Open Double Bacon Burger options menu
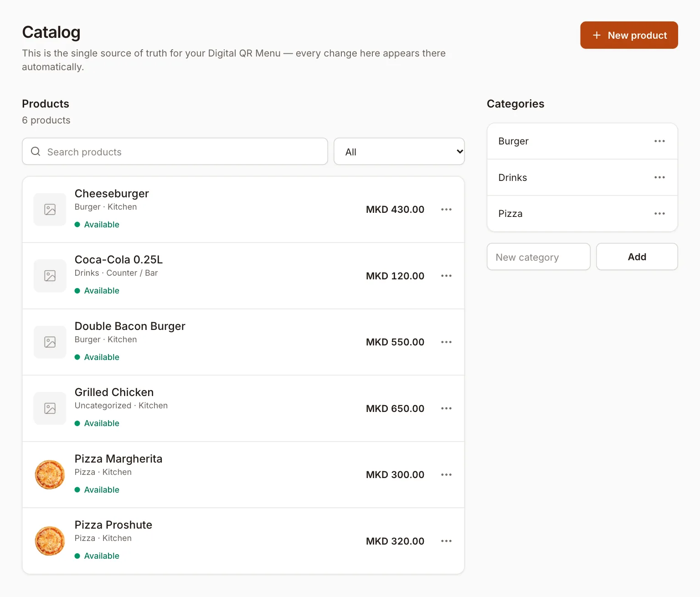 coord(446,342)
